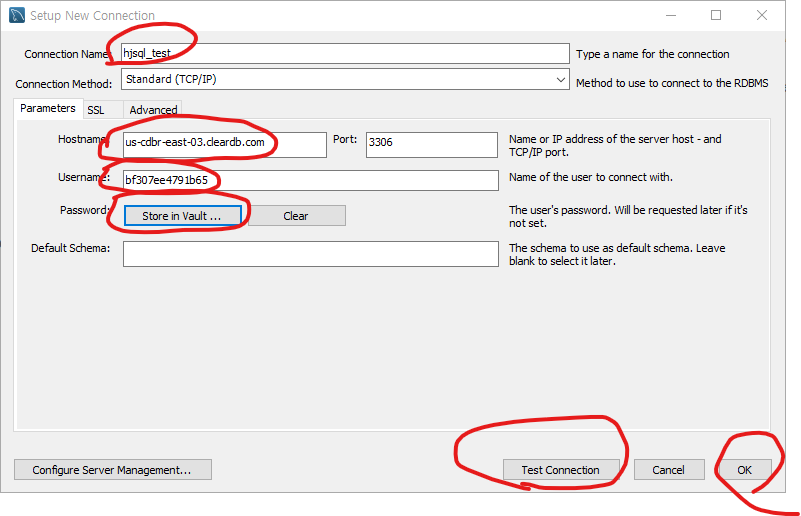The image size is (801, 516).
Task: Click the 'Type a name for the connection' hint
Action: click(652, 54)
